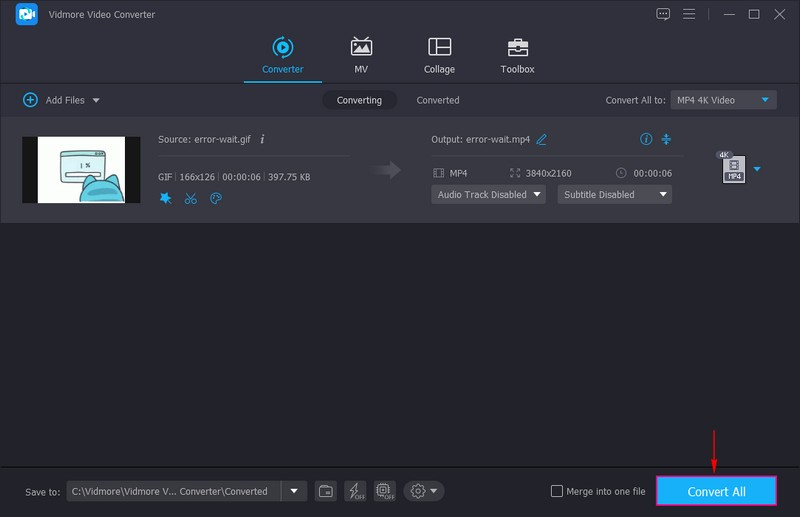The width and height of the screenshot is (800, 517).
Task: Toggle the GPU chip OFF icon
Action: [x=384, y=491]
